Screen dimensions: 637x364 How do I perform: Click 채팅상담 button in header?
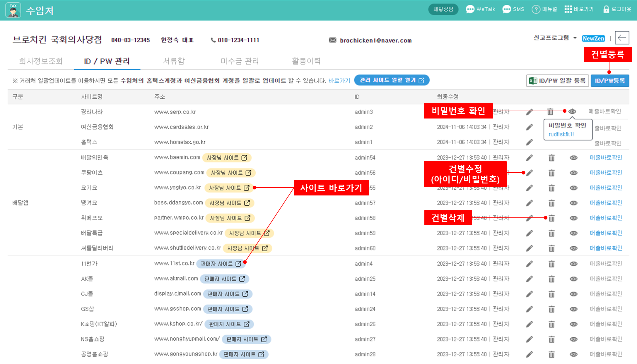(x=443, y=9)
